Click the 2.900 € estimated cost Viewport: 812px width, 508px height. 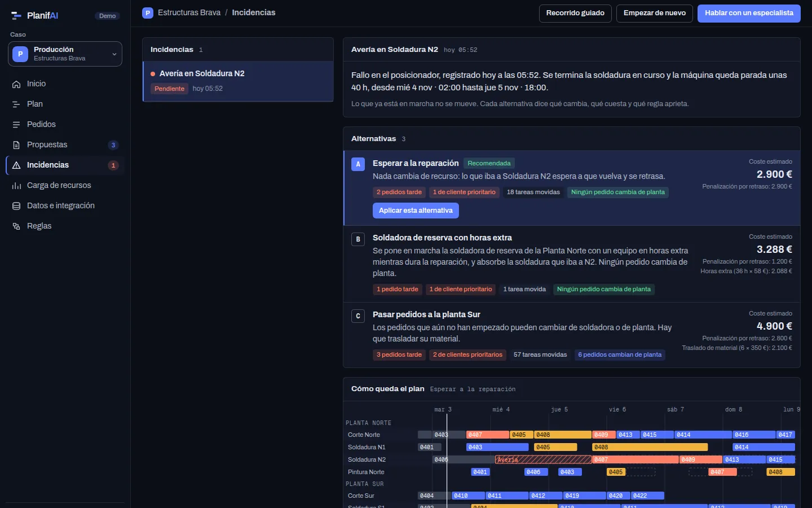(x=774, y=174)
